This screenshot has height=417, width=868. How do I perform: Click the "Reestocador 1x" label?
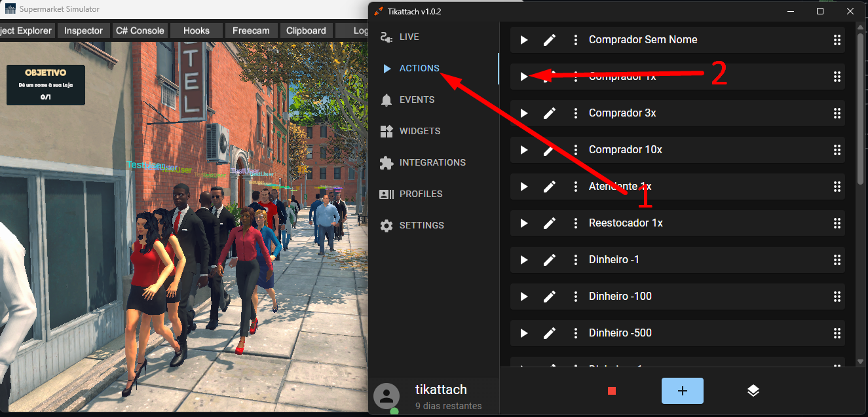(x=626, y=223)
